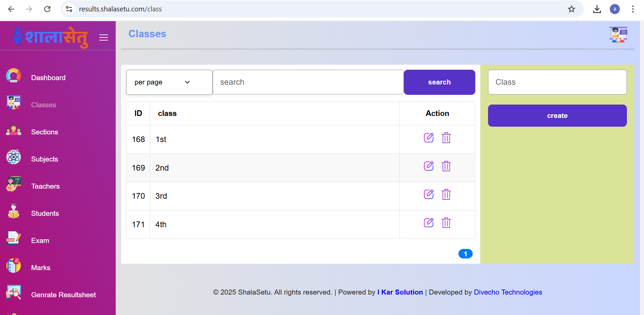Bookmark this page with star icon
The image size is (644, 315).
pyautogui.click(x=572, y=9)
